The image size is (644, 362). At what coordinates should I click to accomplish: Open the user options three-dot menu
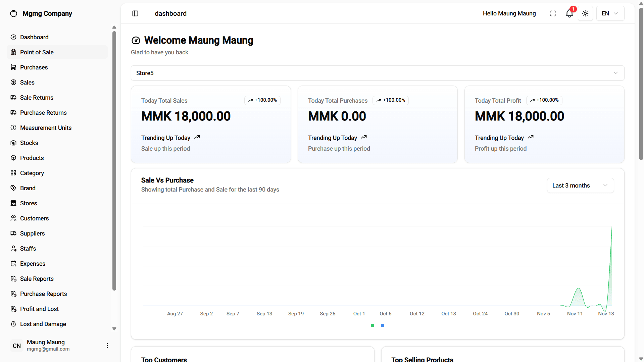(x=107, y=345)
